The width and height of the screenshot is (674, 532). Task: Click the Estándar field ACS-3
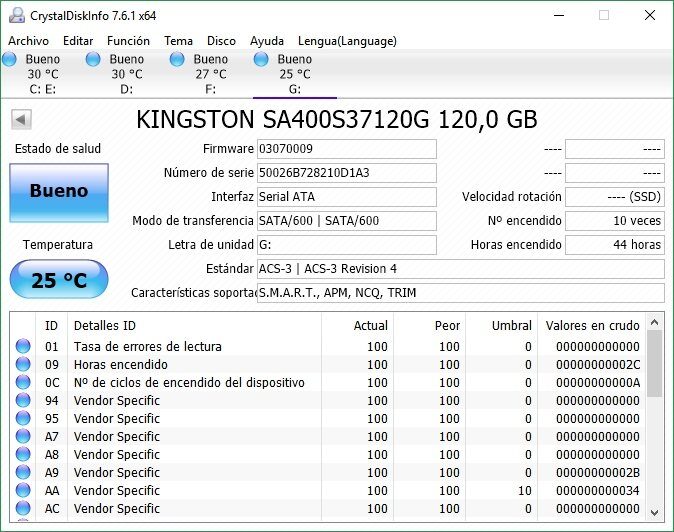tap(461, 269)
